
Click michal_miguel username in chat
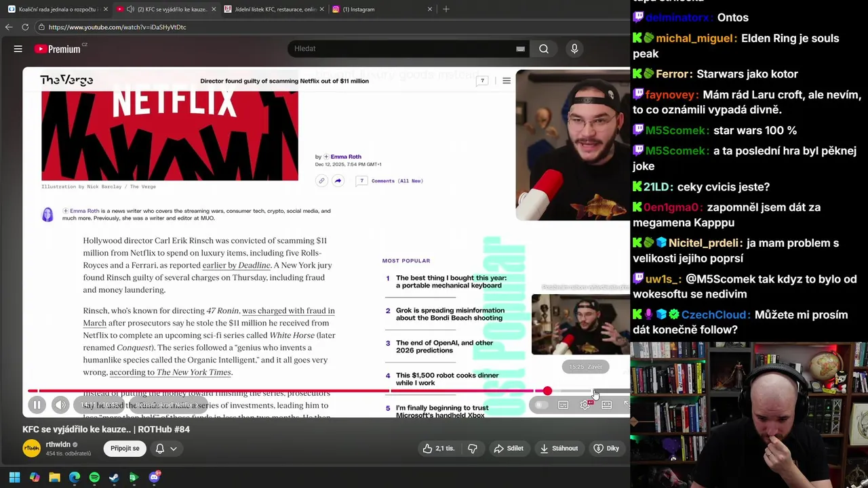click(696, 39)
